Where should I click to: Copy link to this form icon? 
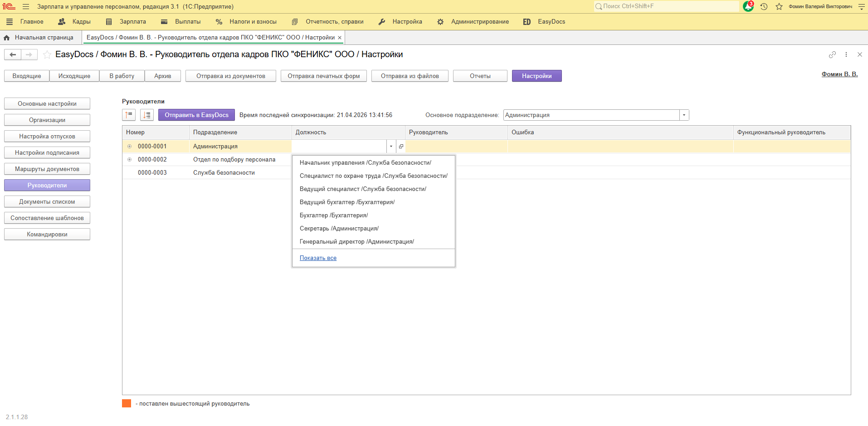pos(832,54)
